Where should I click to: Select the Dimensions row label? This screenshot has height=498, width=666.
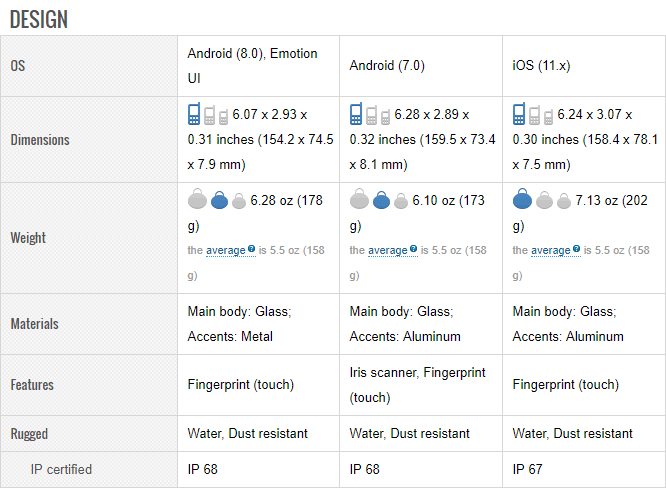coord(40,139)
